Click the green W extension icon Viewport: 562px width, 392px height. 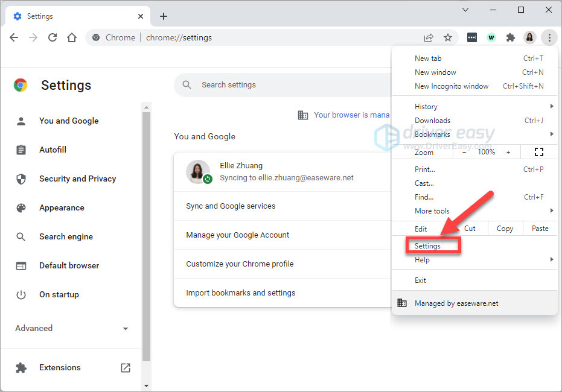[491, 37]
